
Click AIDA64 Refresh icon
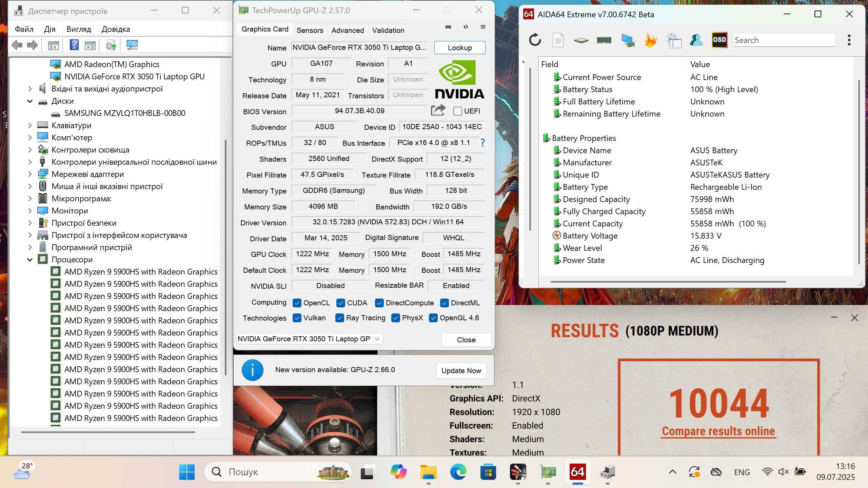(535, 40)
